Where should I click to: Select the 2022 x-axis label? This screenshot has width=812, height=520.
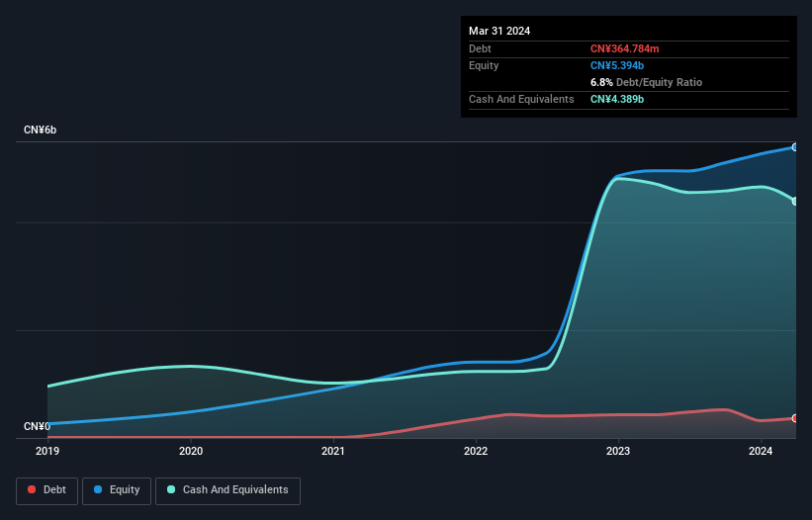(476, 451)
